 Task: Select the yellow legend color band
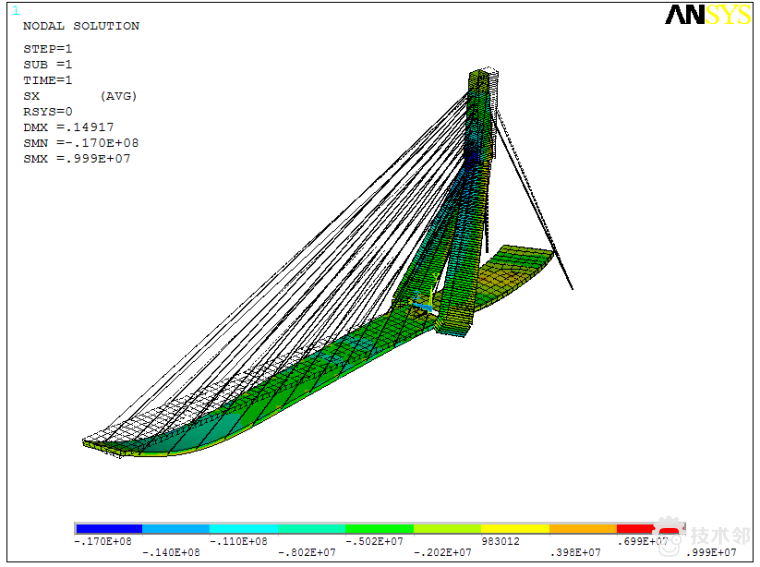pyautogui.click(x=515, y=528)
